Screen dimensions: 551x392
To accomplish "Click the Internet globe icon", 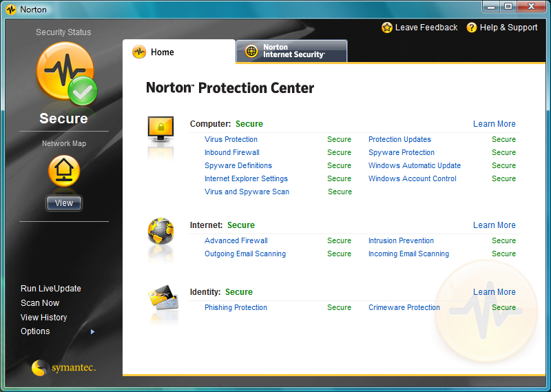I will (x=161, y=231).
